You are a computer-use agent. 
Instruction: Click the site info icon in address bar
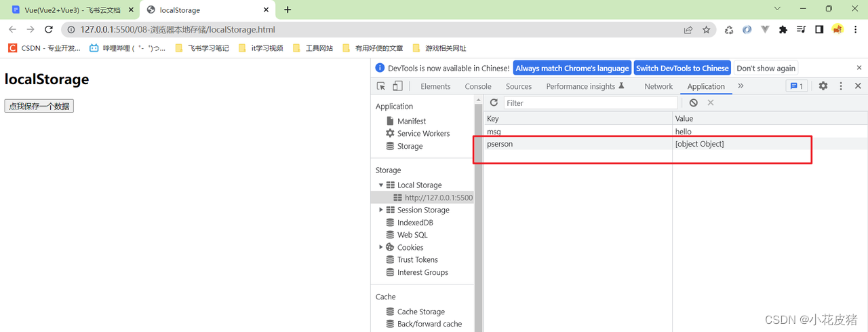pos(71,30)
